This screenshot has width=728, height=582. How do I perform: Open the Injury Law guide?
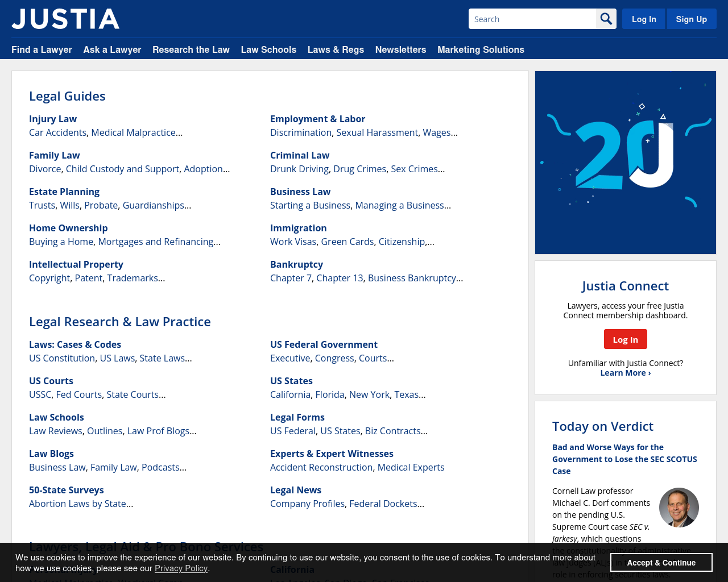(53, 119)
